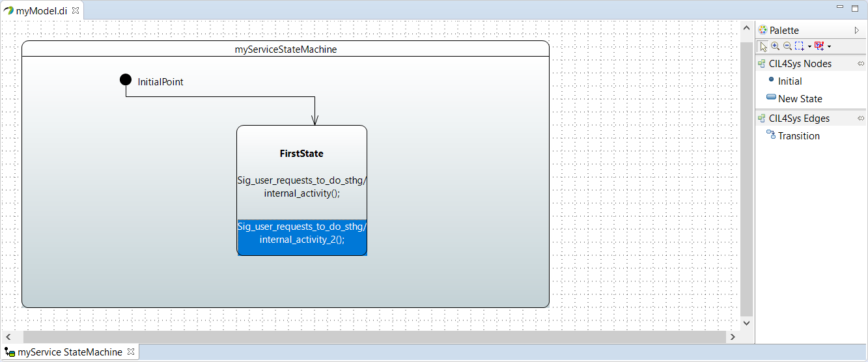Click the InitialPoint label
This screenshot has width=868, height=362.
coord(160,82)
